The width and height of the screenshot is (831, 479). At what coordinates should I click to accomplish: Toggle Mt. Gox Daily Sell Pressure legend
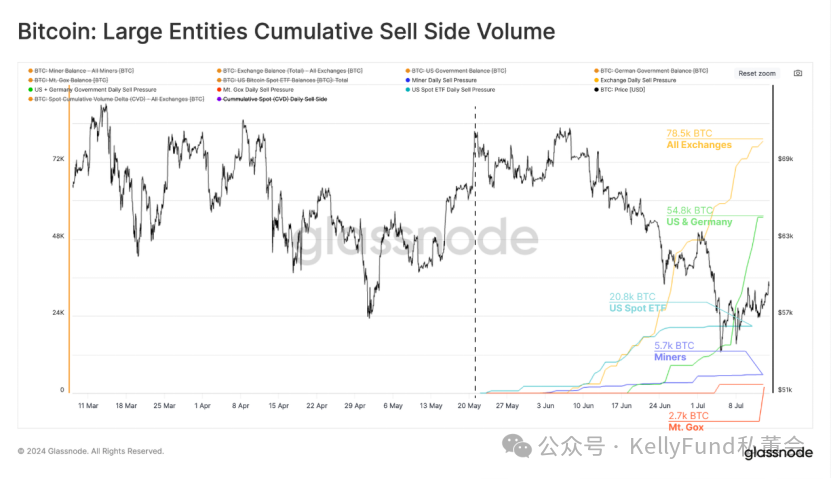[x=255, y=90]
